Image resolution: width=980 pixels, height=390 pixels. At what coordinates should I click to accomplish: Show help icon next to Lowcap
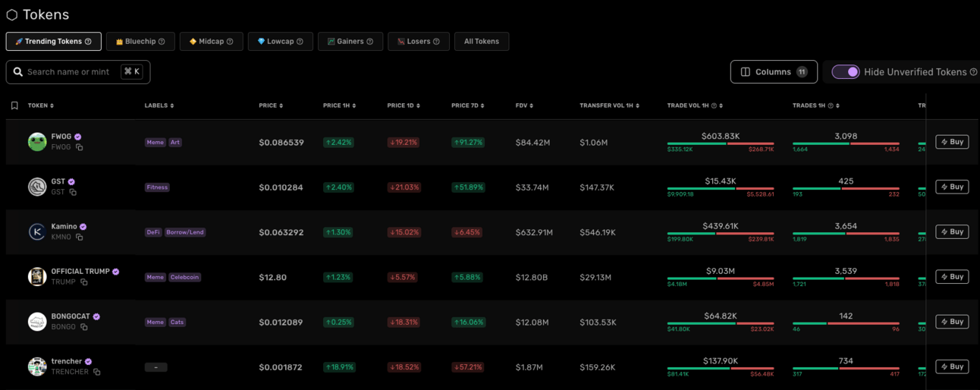(300, 42)
